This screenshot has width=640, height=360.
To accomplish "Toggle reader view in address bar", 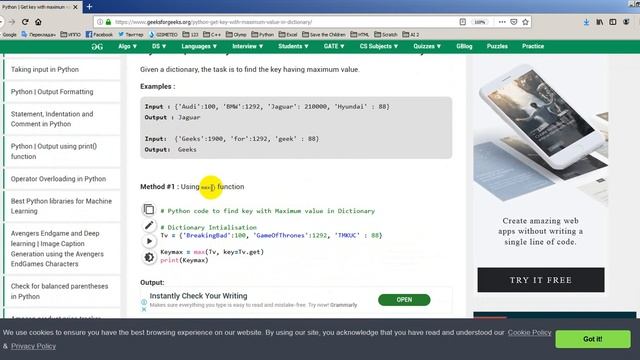I will tap(462, 22).
